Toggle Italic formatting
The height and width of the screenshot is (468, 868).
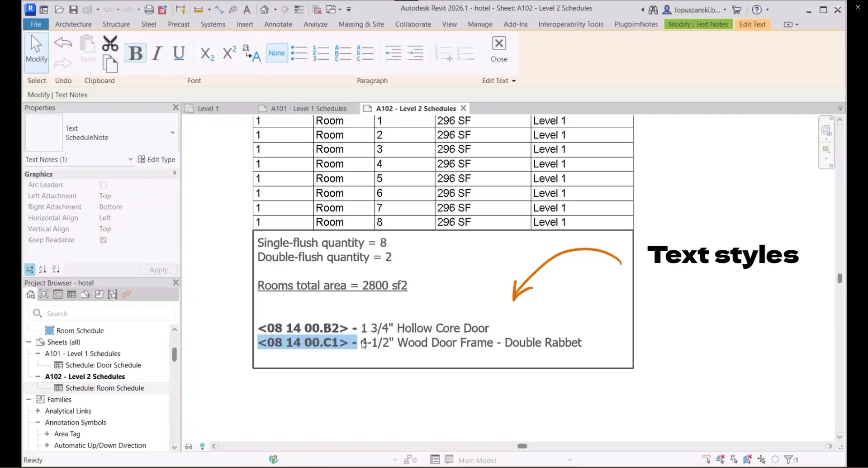pyautogui.click(x=157, y=53)
